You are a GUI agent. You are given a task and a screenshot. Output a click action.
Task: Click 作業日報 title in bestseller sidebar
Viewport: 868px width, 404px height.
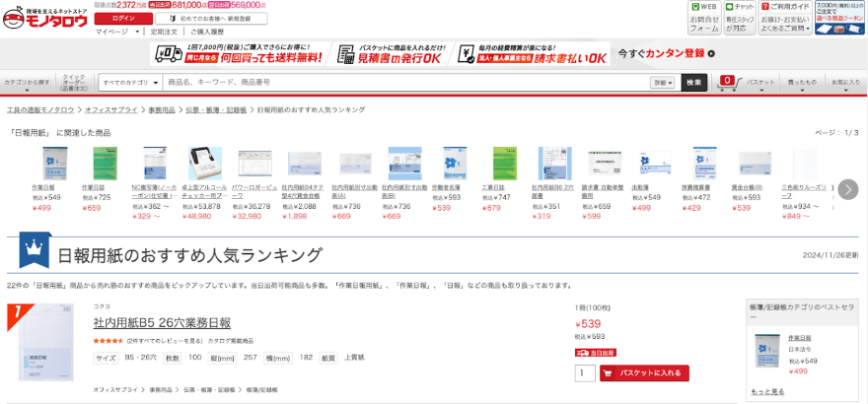799,338
